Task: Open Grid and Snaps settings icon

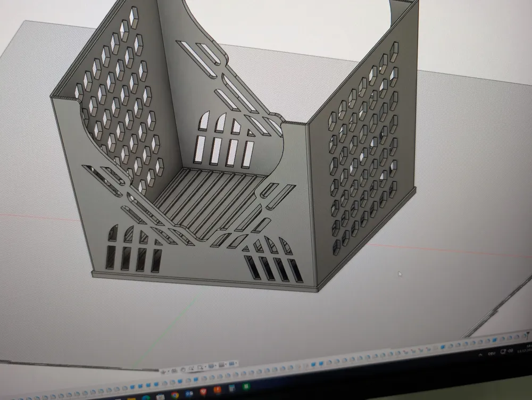Action: [221, 365]
